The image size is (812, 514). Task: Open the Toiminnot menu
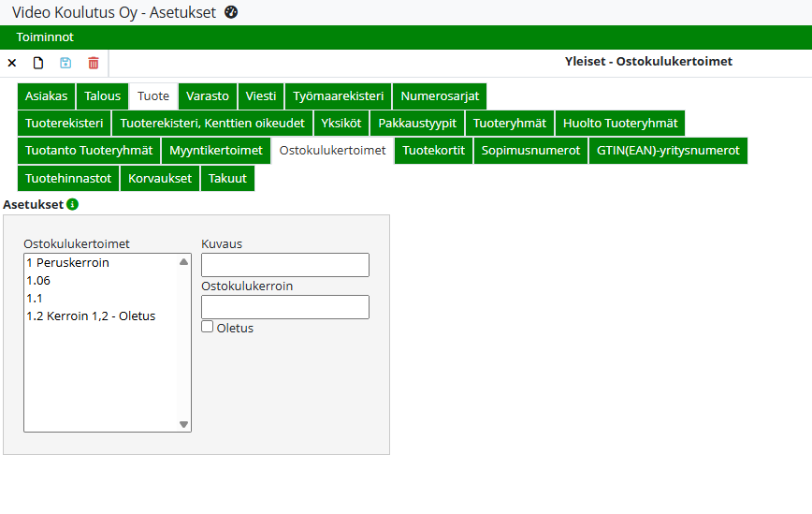[x=45, y=37]
